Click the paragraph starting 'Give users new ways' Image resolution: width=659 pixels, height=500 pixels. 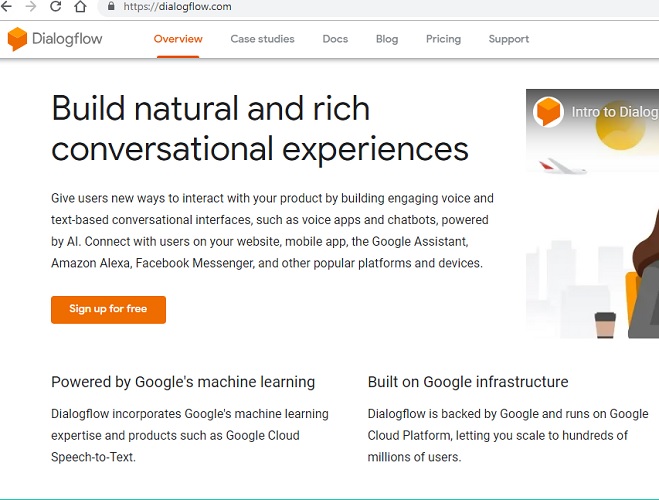tap(272, 231)
